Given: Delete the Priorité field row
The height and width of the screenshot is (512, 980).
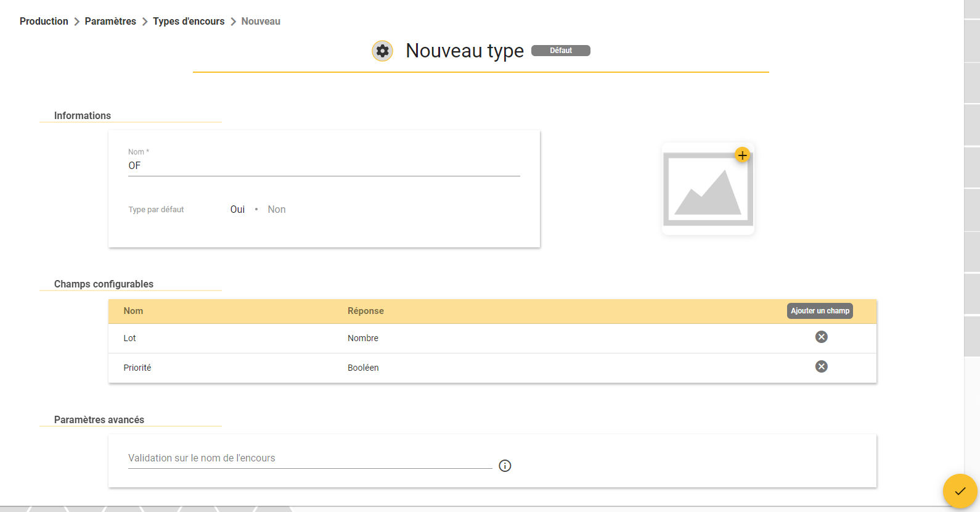Looking at the screenshot, I should [x=821, y=366].
